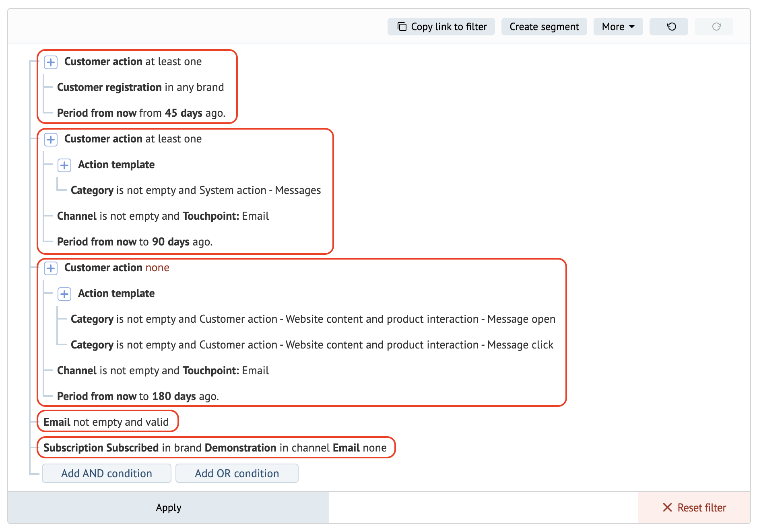
Task: Expand Action template above Message open category
Action: pos(64,294)
